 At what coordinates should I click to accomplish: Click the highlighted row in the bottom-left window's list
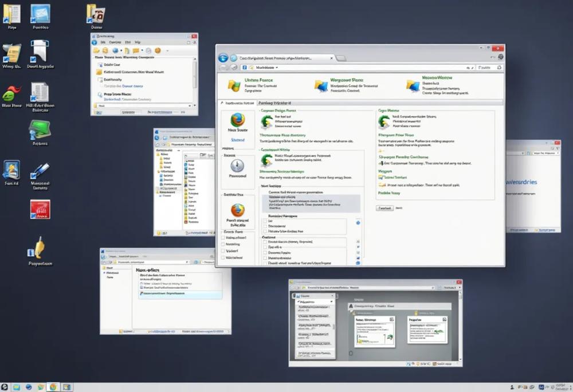[x=180, y=293]
